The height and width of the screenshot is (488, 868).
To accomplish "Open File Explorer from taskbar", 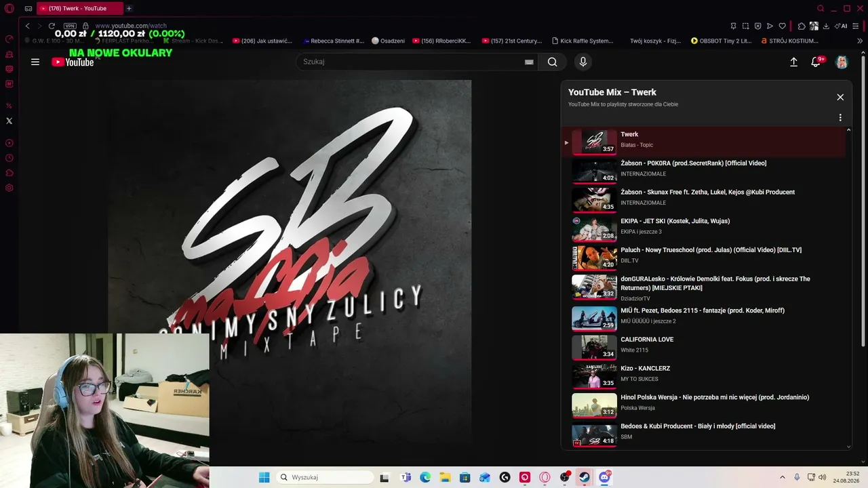I will [445, 477].
